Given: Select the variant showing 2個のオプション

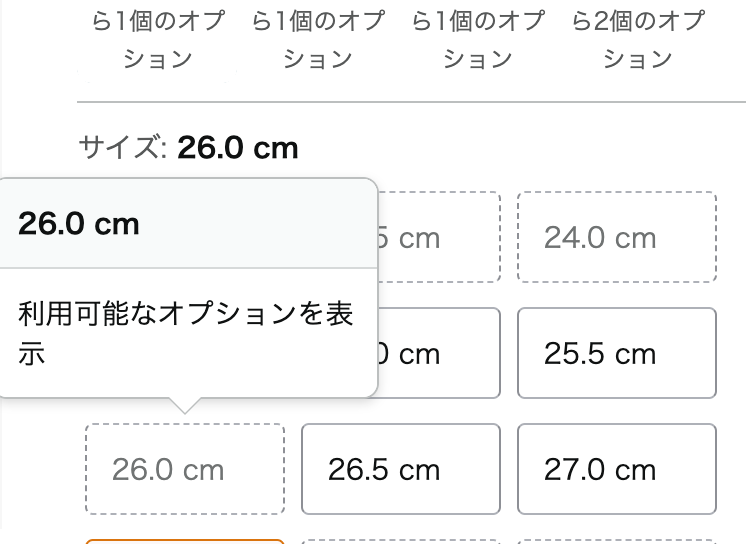Looking at the screenshot, I should [638, 40].
